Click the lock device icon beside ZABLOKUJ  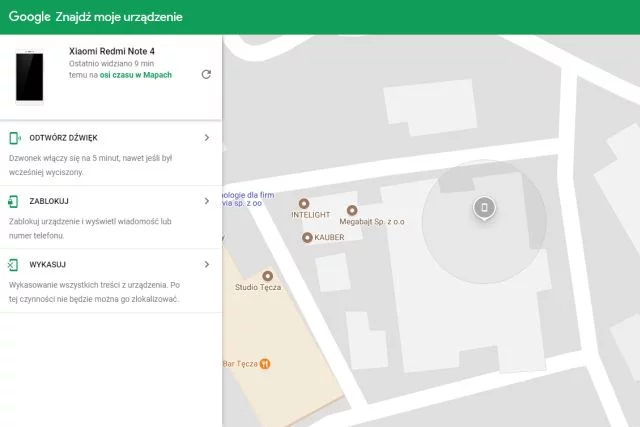[13, 201]
